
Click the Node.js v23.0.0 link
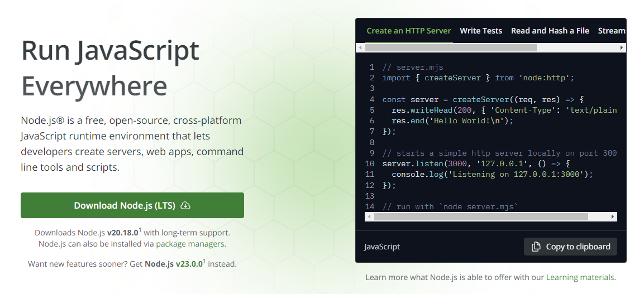(175, 264)
